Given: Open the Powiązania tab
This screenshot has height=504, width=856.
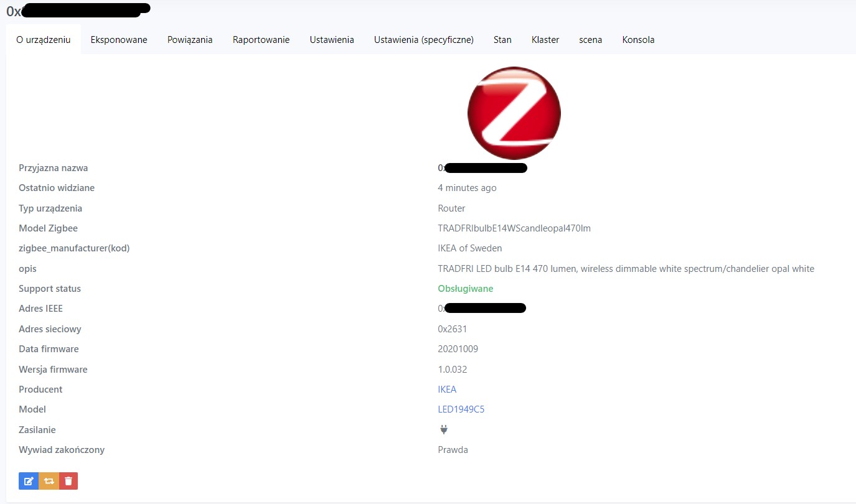Looking at the screenshot, I should tap(190, 40).
